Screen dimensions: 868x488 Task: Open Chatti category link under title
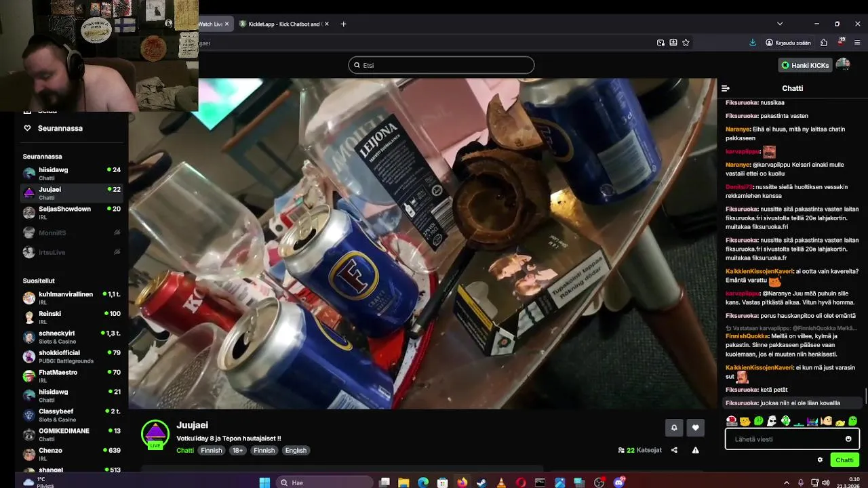pos(185,450)
